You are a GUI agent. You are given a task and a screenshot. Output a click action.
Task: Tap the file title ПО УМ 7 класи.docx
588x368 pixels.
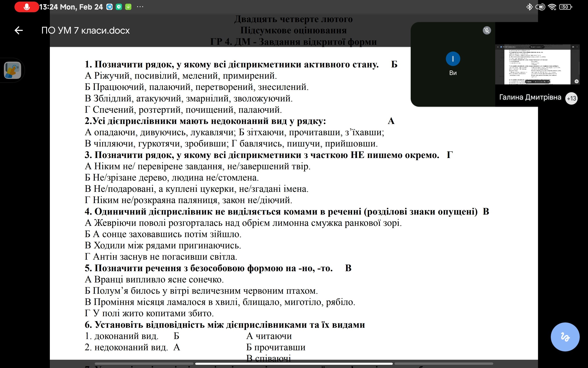pyautogui.click(x=85, y=30)
